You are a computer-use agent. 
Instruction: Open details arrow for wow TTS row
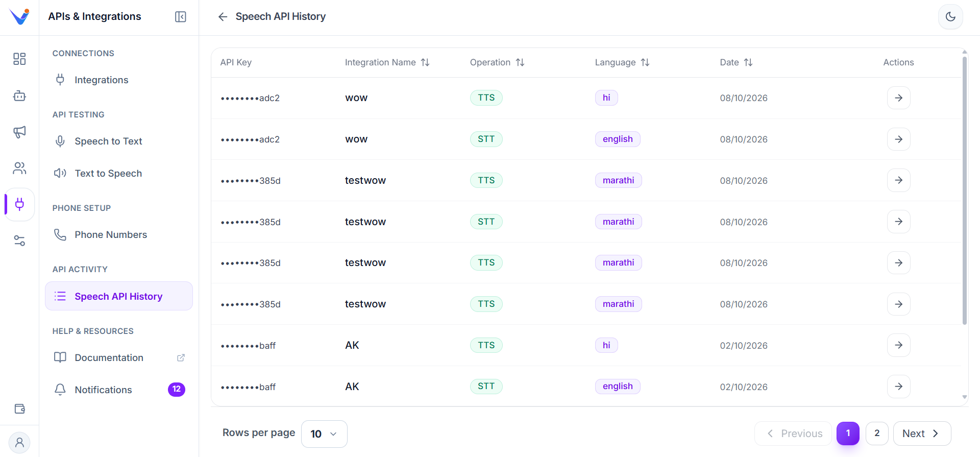pos(898,98)
